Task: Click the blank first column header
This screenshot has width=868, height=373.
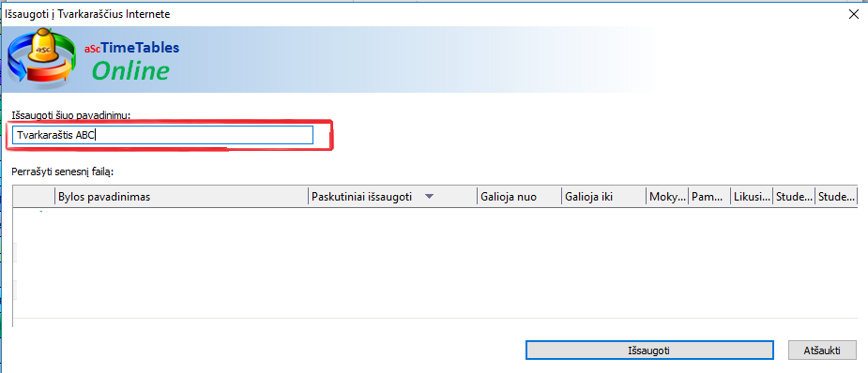Action: pos(33,197)
